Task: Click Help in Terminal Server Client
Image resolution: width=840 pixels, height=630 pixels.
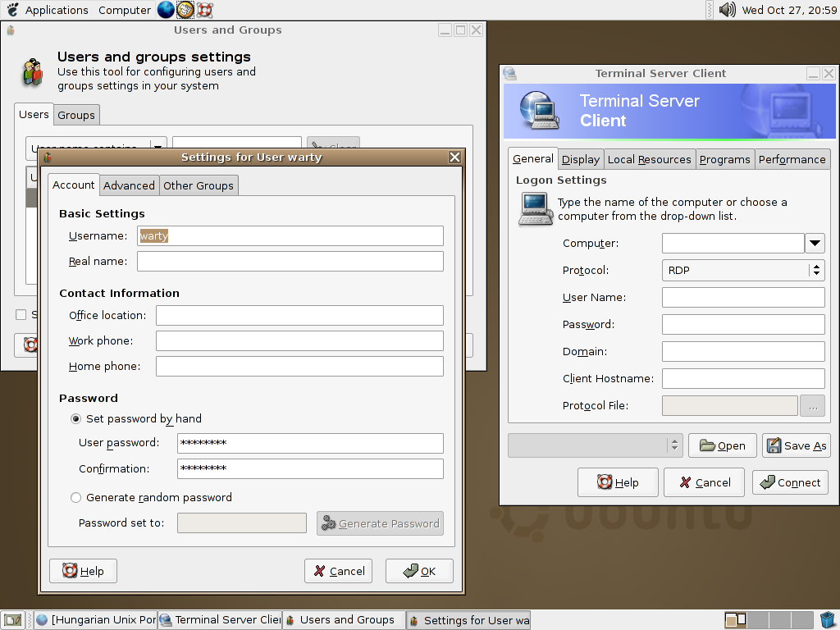Action: 618,482
